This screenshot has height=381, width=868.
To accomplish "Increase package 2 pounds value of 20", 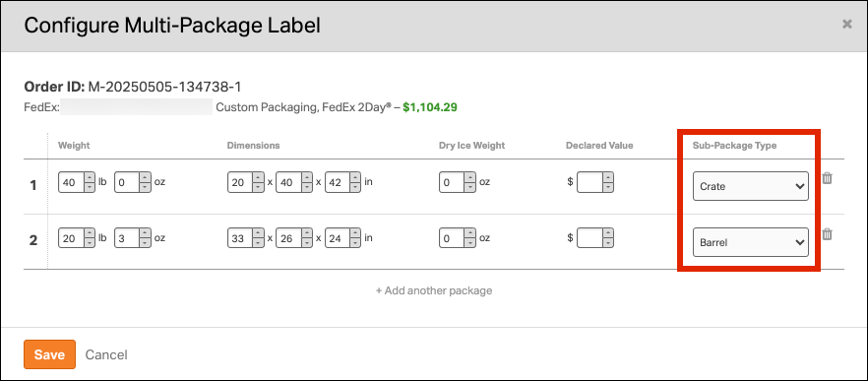I will point(90,233).
